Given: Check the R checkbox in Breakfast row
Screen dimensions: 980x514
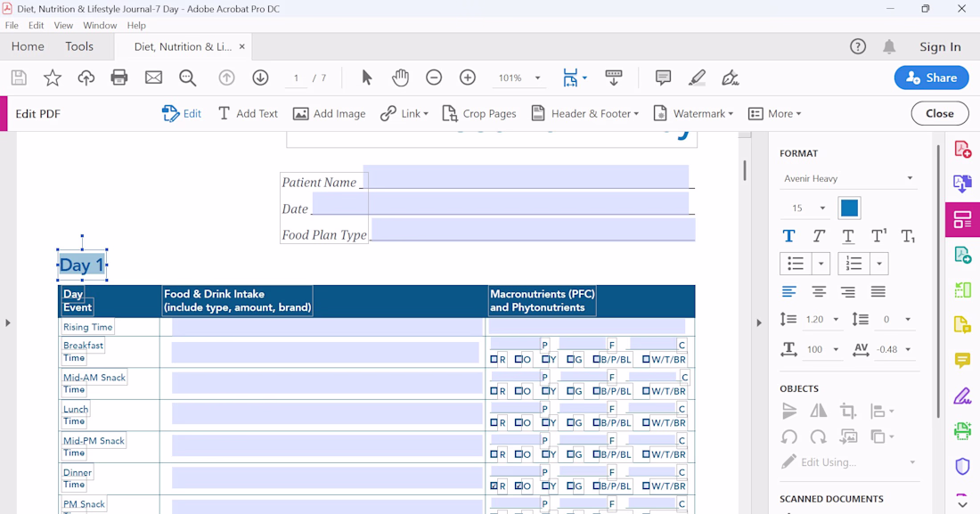Looking at the screenshot, I should pyautogui.click(x=494, y=360).
